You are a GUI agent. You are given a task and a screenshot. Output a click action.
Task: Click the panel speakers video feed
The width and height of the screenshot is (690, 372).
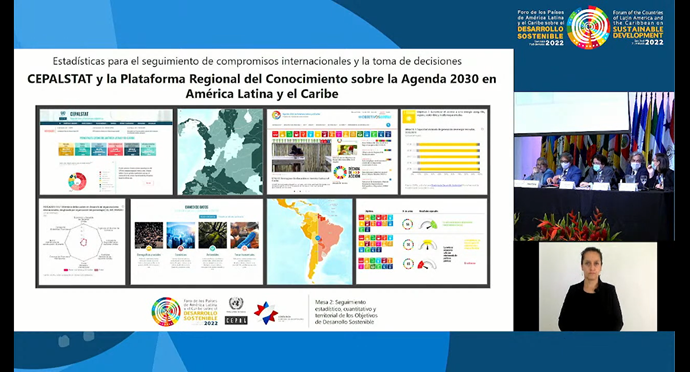[x=594, y=166]
